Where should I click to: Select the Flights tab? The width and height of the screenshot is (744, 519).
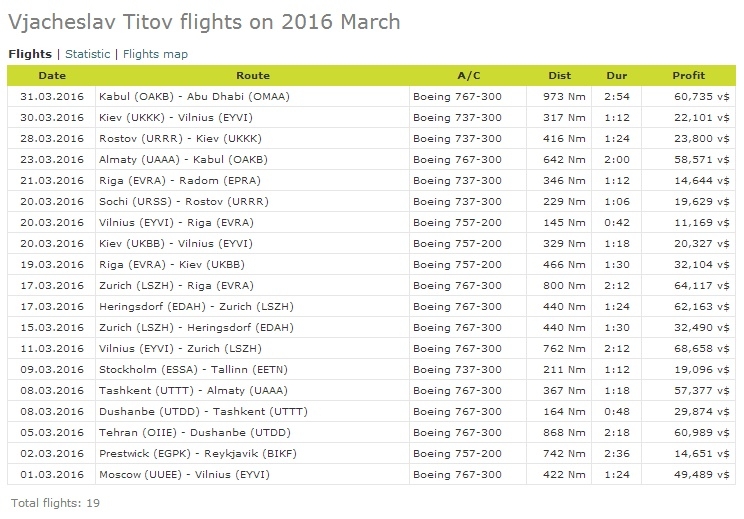tap(30, 54)
